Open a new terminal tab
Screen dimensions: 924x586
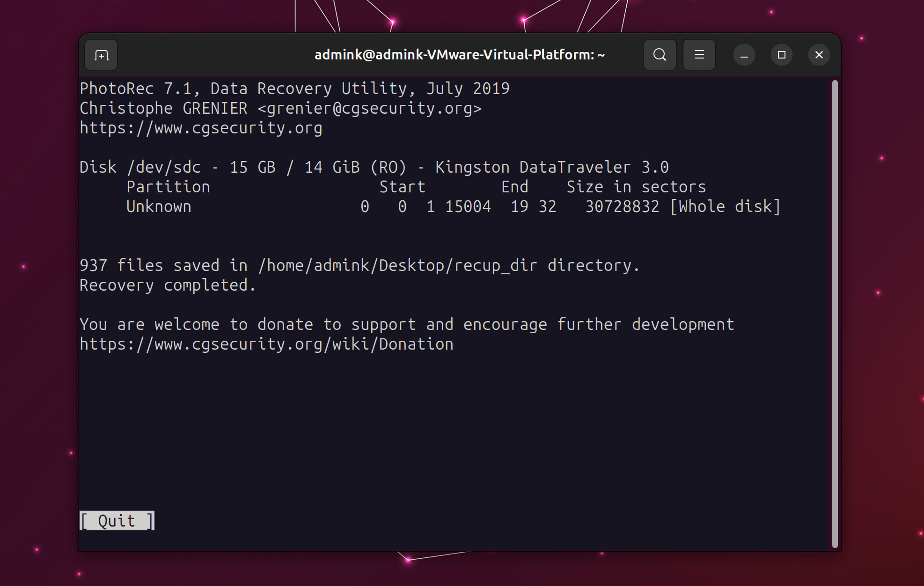click(101, 55)
